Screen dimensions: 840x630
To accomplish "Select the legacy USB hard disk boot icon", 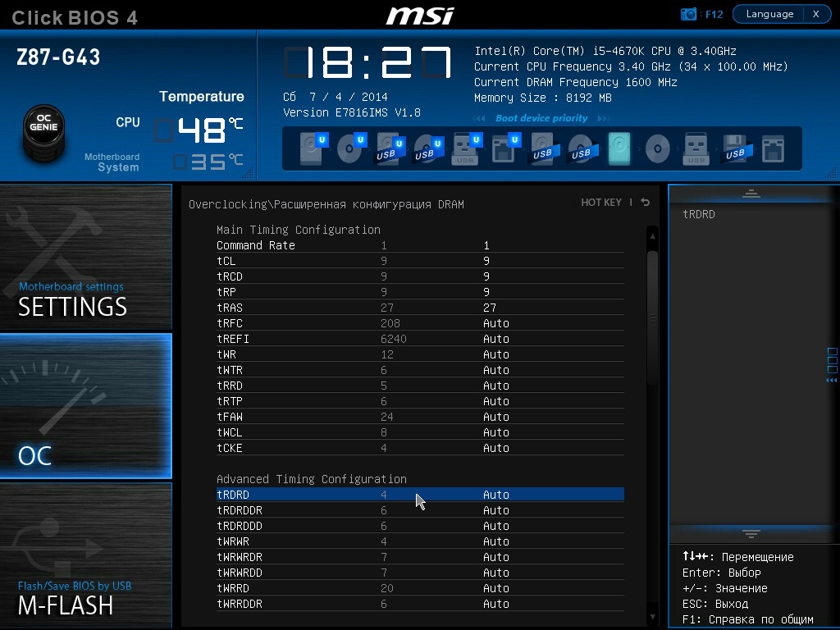I will pyautogui.click(x=545, y=148).
